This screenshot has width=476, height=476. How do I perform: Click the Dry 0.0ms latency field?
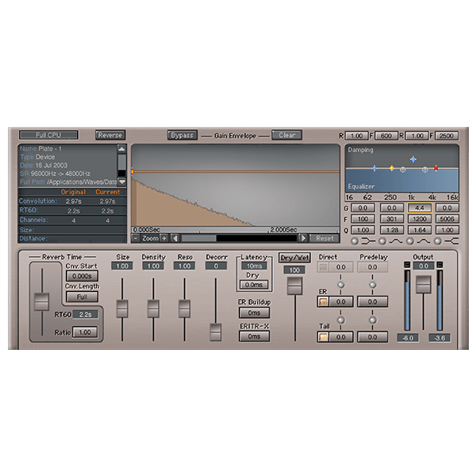click(254, 285)
